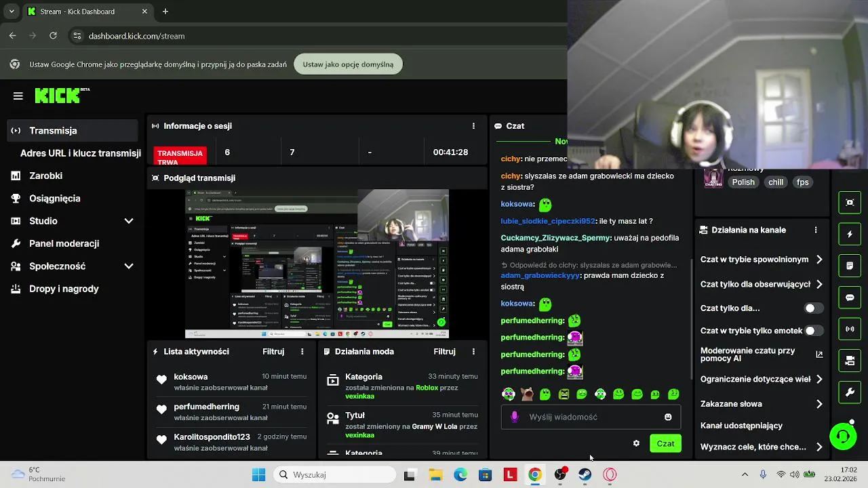Open Moderowanie czatu przy pomocy AI external link
This screenshot has width=868, height=488.
pos(819,354)
